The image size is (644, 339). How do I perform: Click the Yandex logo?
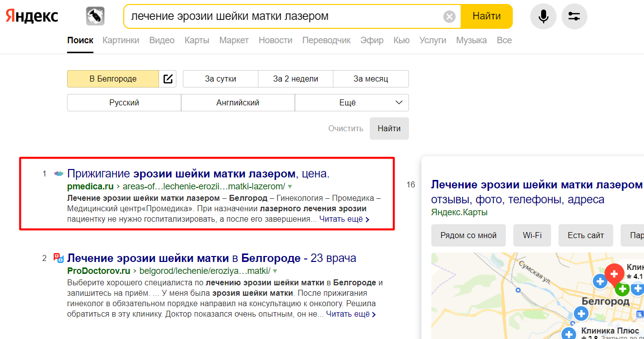coord(32,16)
